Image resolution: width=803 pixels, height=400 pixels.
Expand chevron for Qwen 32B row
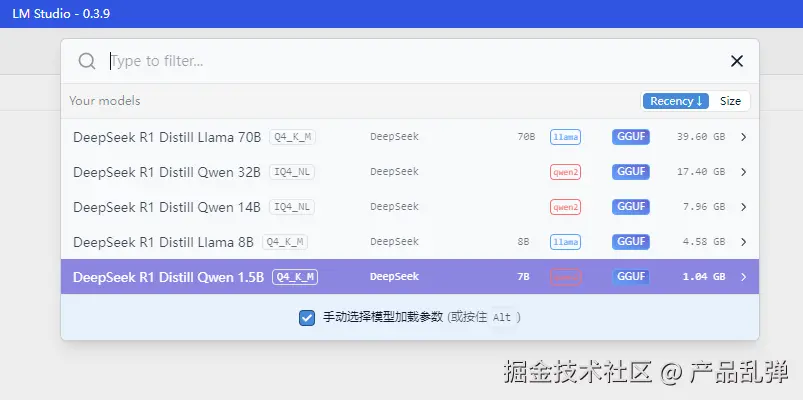point(744,172)
